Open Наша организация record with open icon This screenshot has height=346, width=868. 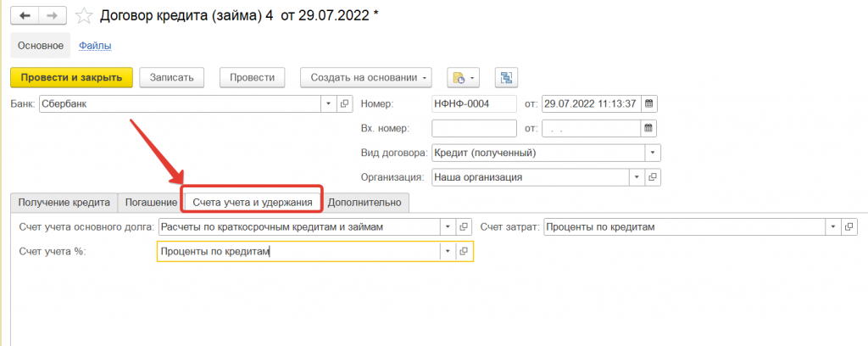tap(652, 178)
